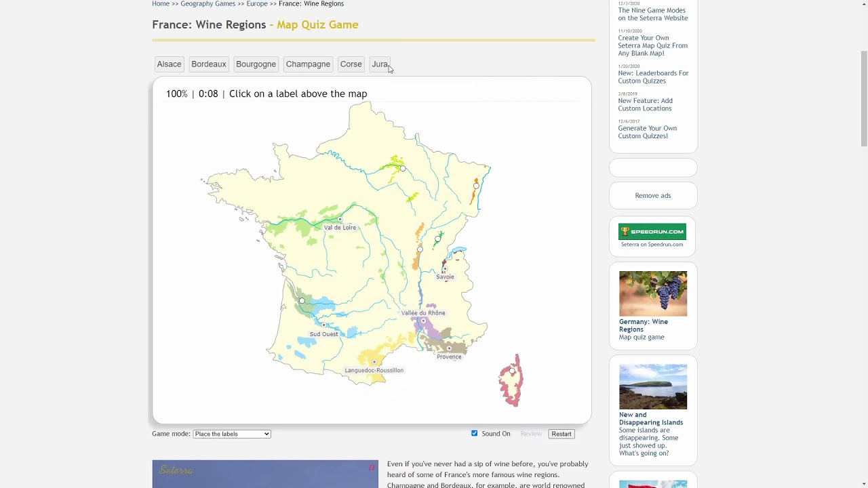The width and height of the screenshot is (868, 488).
Task: Click the speedrun.com logo banner
Action: coord(652,232)
